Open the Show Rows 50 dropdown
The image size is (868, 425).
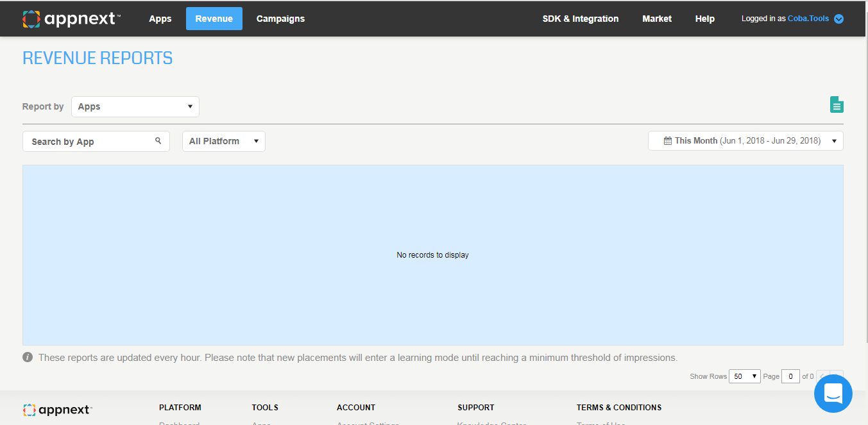[745, 376]
